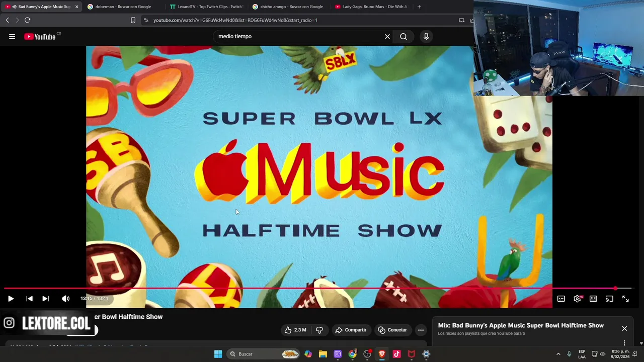Open Google Chrome from the taskbar
This screenshot has width=644, height=362.
[353, 354]
